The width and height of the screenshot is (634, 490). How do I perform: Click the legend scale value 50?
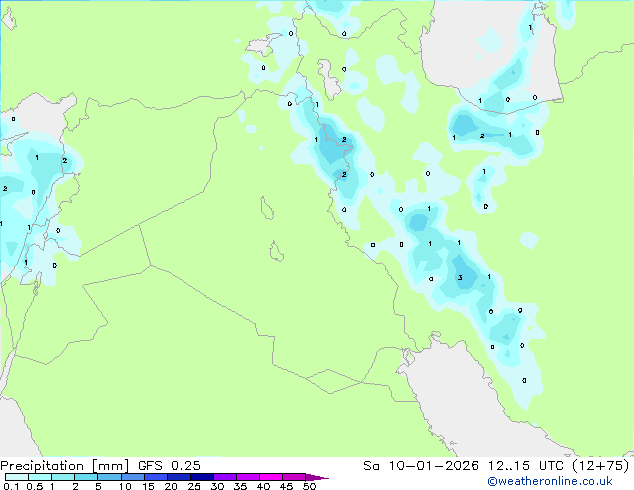click(309, 486)
